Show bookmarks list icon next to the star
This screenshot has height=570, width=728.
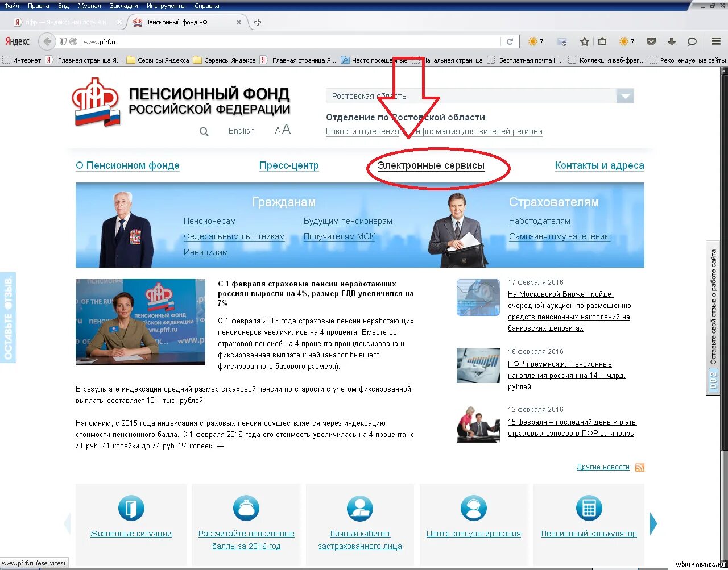pos(602,41)
